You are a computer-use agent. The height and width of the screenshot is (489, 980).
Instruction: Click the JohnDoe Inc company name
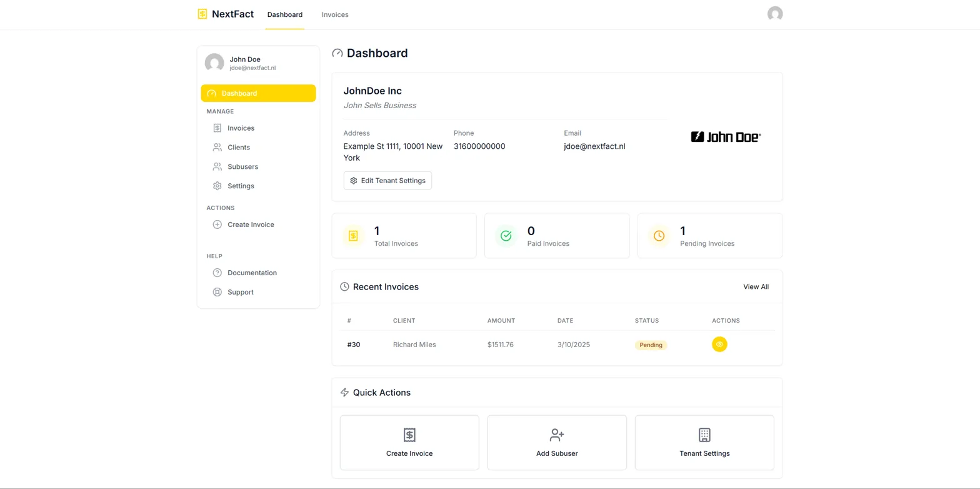pyautogui.click(x=372, y=91)
